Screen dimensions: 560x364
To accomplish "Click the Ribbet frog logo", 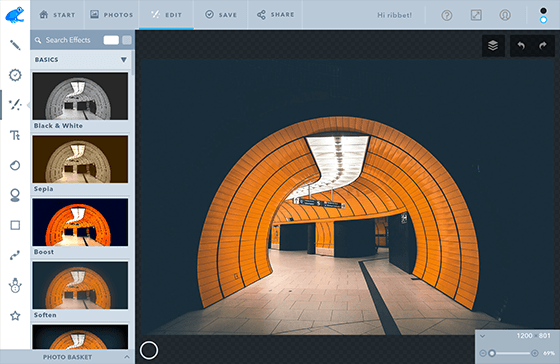I will tap(15, 15).
